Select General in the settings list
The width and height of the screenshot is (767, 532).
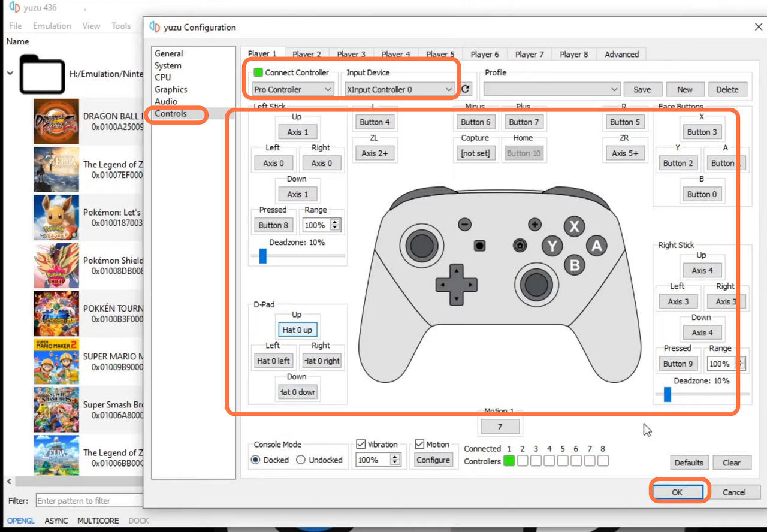tap(168, 53)
